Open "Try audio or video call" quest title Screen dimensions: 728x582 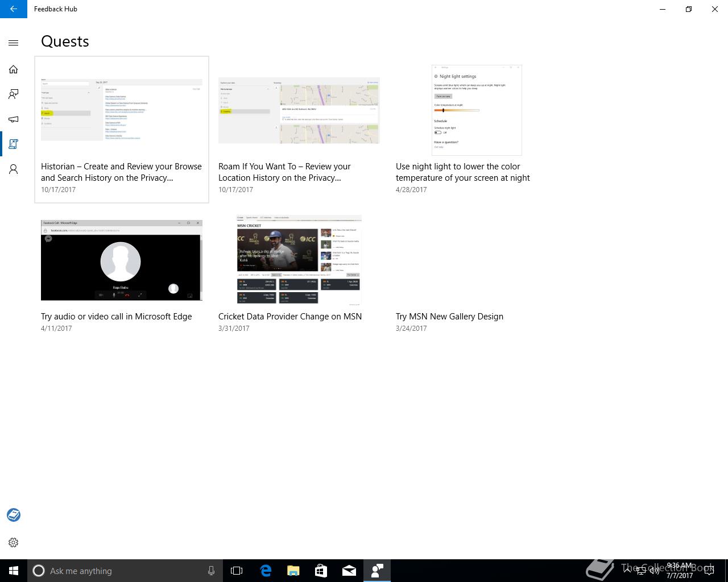(117, 317)
